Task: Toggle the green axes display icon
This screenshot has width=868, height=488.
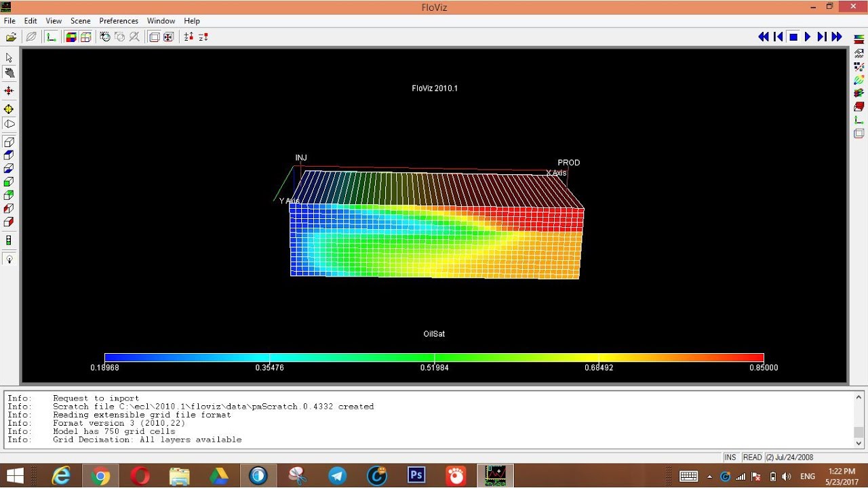Action: 51,37
